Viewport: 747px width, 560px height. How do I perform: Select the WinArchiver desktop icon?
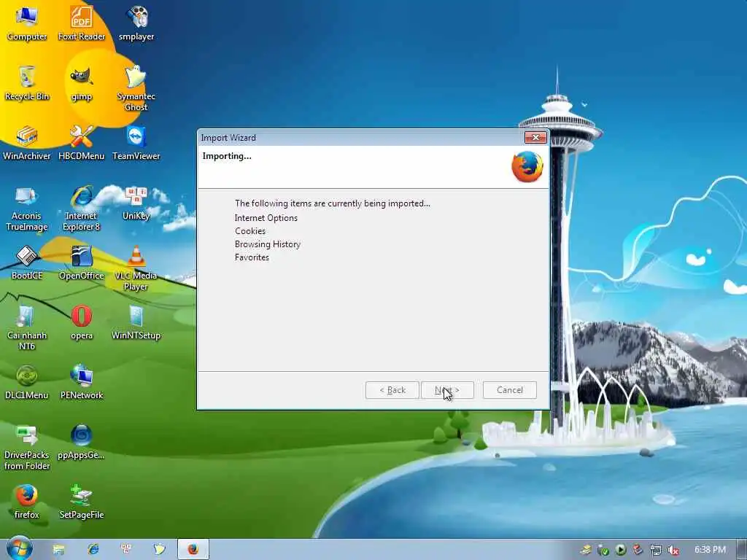pos(27,143)
